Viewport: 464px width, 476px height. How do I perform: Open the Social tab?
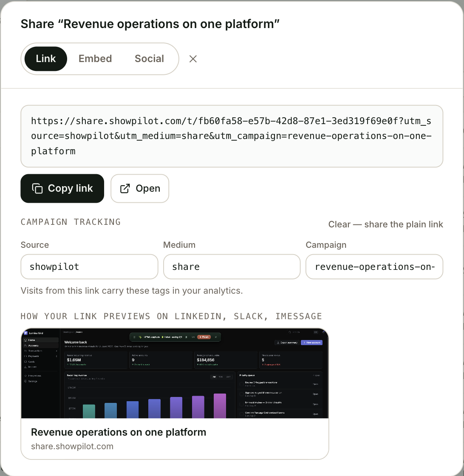pyautogui.click(x=149, y=59)
